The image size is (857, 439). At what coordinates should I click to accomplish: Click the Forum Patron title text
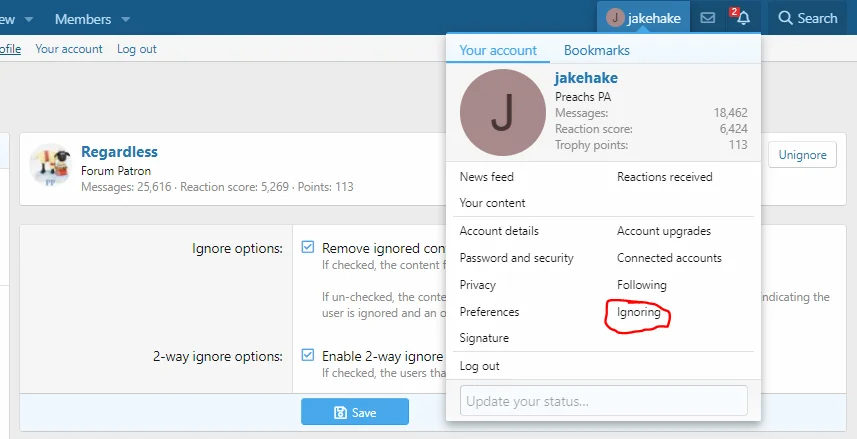tap(116, 171)
